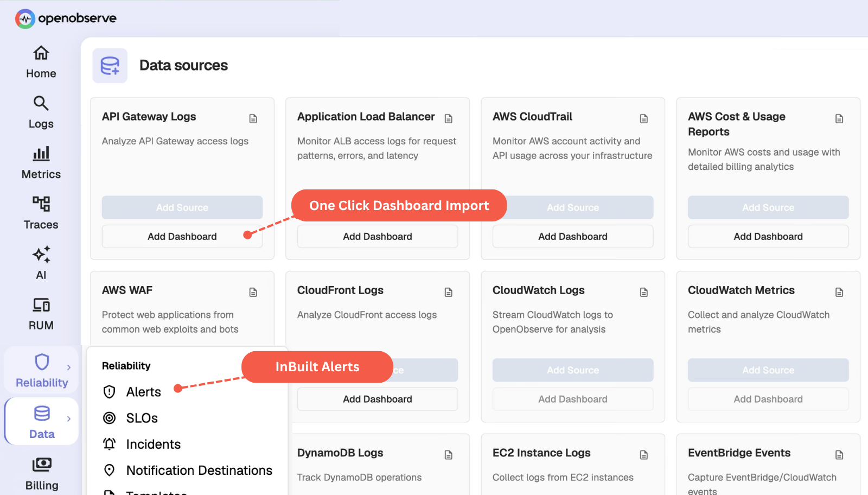Click the "AWS CloudTrail" card title

532,117
